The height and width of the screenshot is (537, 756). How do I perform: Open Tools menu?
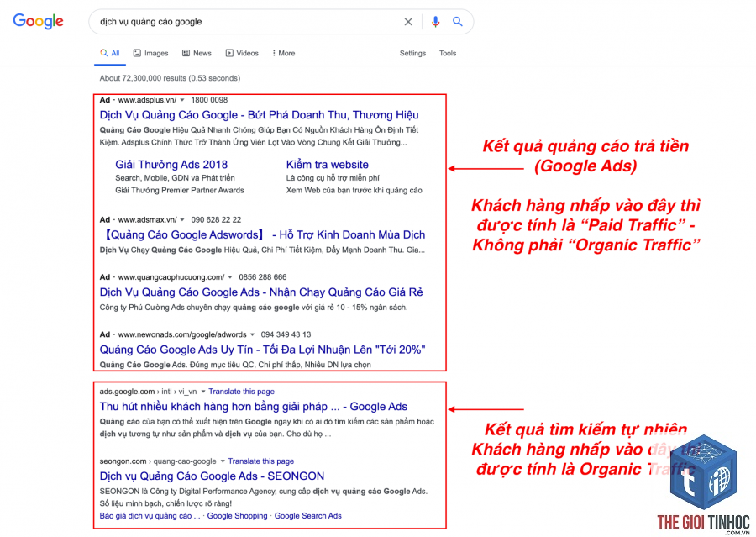coord(448,53)
